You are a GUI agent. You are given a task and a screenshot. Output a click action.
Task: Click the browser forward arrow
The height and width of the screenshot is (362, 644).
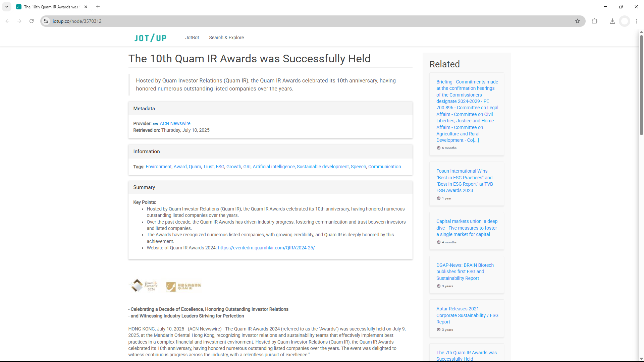coord(19,21)
